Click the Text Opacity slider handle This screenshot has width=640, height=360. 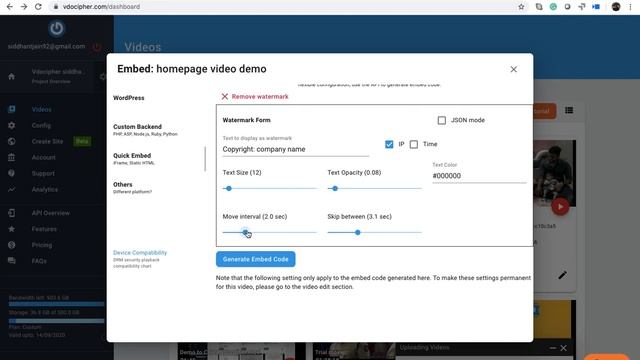coord(335,189)
